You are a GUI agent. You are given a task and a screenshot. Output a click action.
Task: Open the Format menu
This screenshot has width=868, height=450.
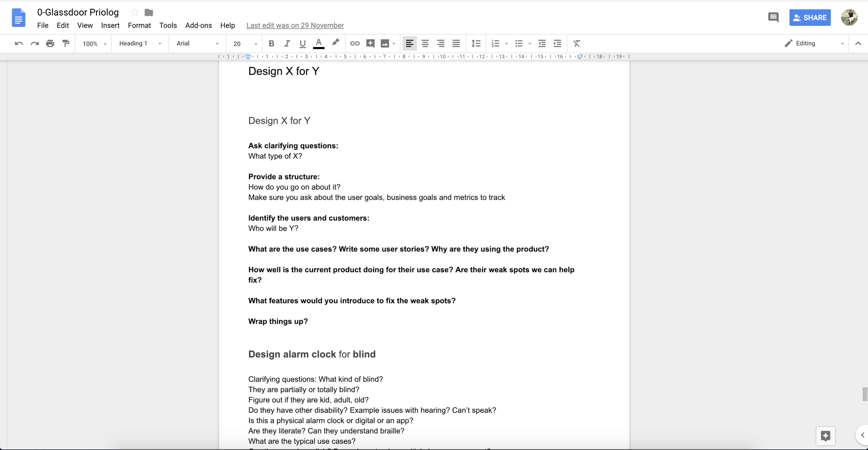(139, 25)
